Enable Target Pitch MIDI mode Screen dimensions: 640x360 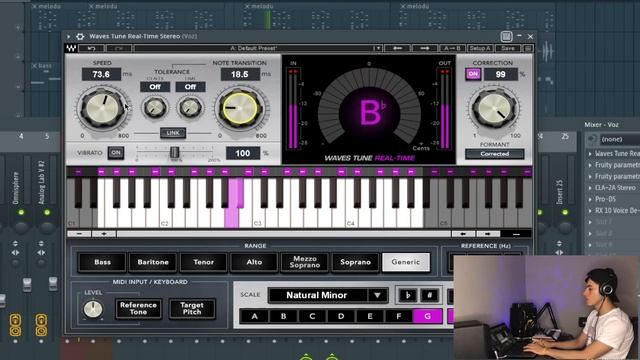point(192,309)
